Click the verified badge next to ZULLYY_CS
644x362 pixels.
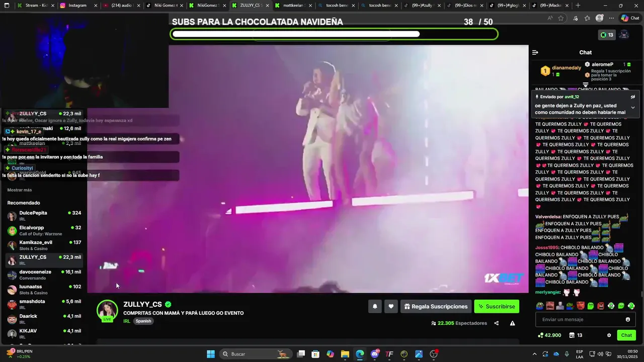168,304
